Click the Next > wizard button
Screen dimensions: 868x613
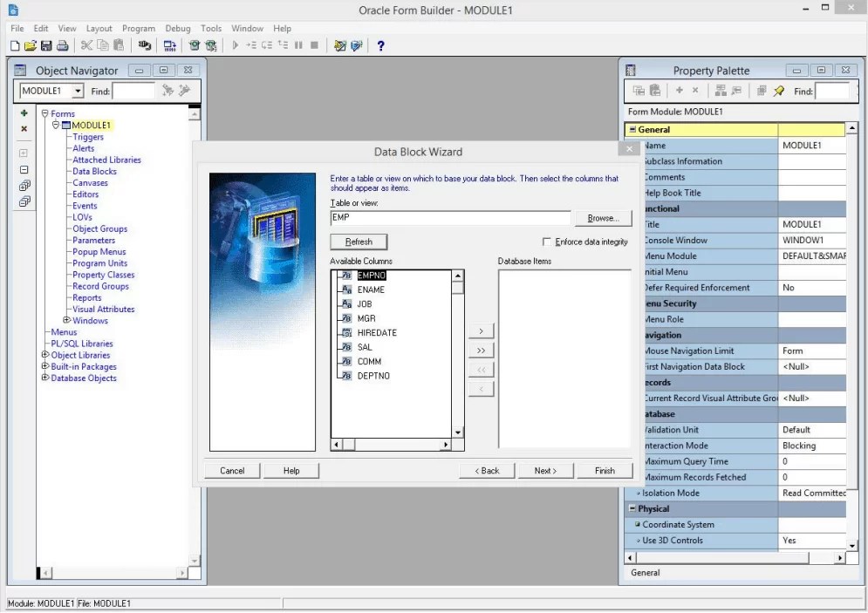(545, 471)
